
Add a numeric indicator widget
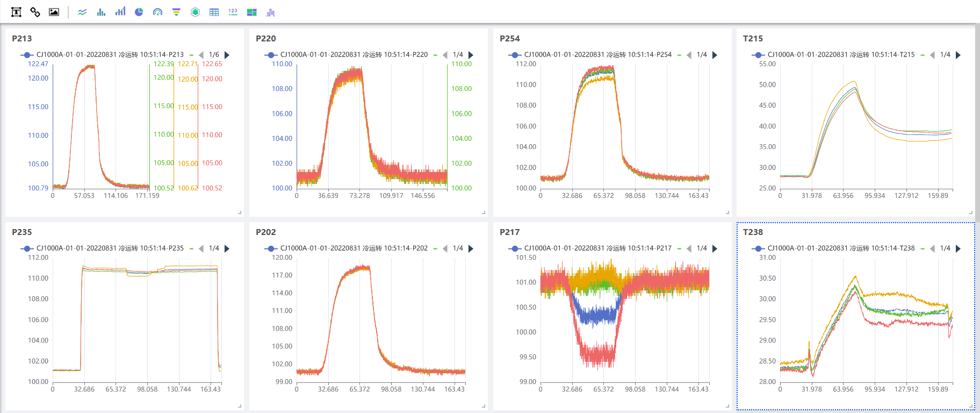(x=233, y=12)
